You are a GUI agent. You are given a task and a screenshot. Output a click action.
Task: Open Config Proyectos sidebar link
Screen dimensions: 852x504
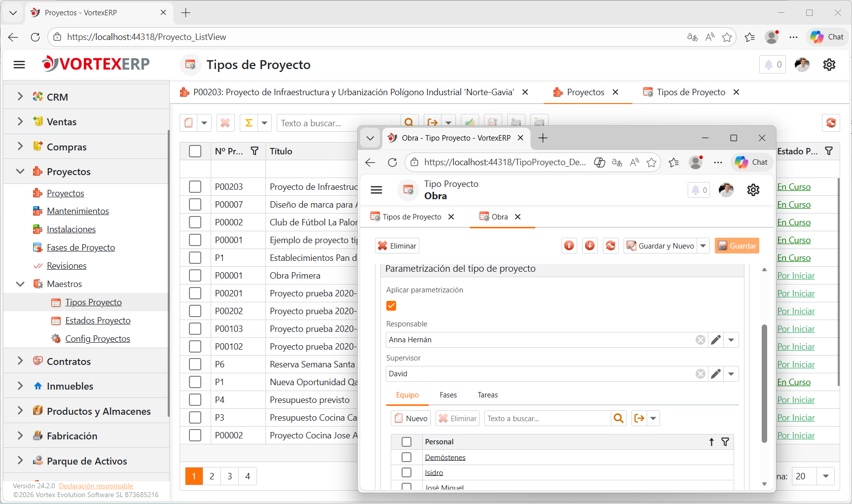coord(98,339)
